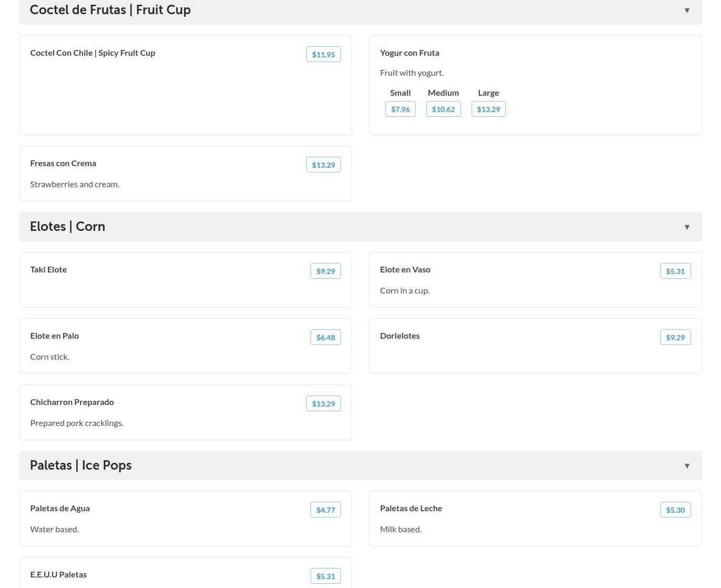Open the Elotes | Corn section heading
This screenshot has width=721, height=588.
[x=67, y=227]
